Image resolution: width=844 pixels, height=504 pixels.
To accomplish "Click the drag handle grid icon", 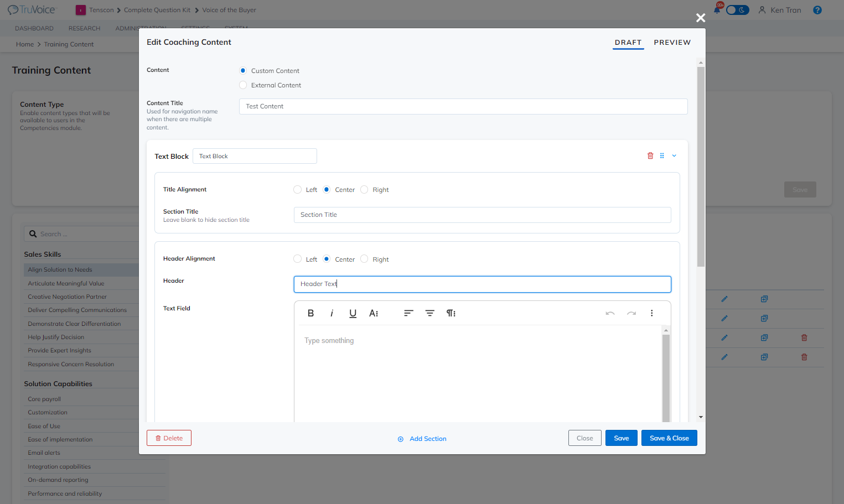I will (x=662, y=156).
